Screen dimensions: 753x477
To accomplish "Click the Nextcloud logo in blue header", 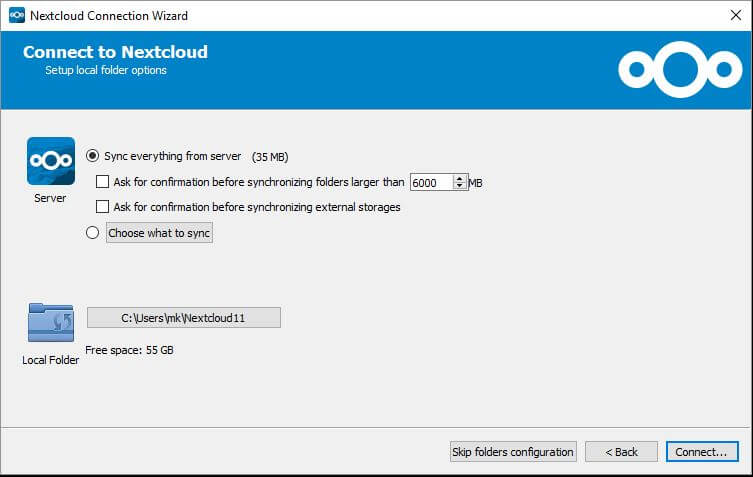I will (x=680, y=70).
